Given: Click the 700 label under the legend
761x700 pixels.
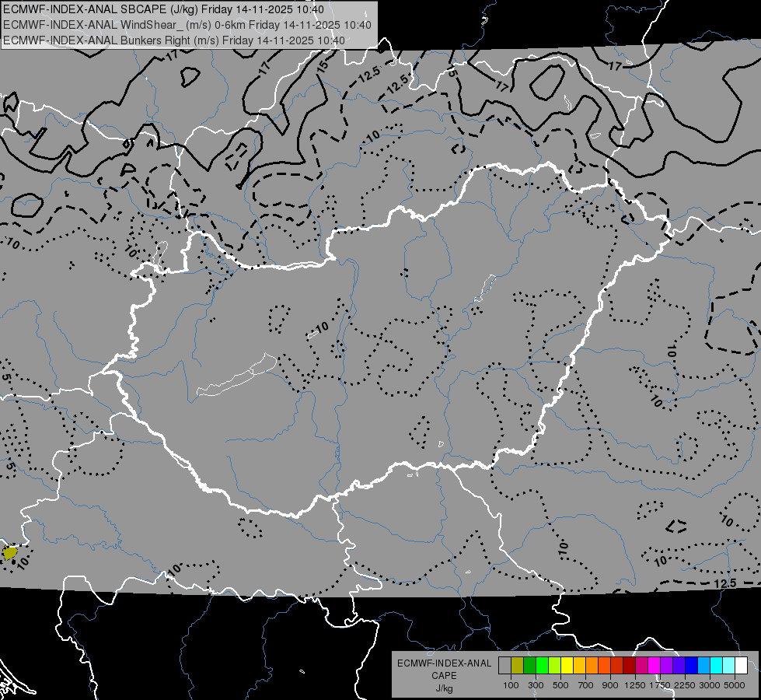Looking at the screenshot, I should coord(586,685).
